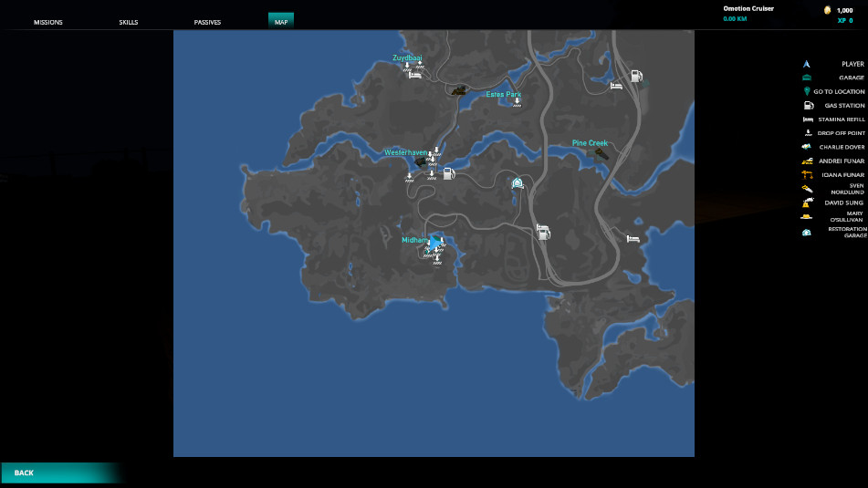
Task: Click the XP 0 counter
Action: [845, 20]
